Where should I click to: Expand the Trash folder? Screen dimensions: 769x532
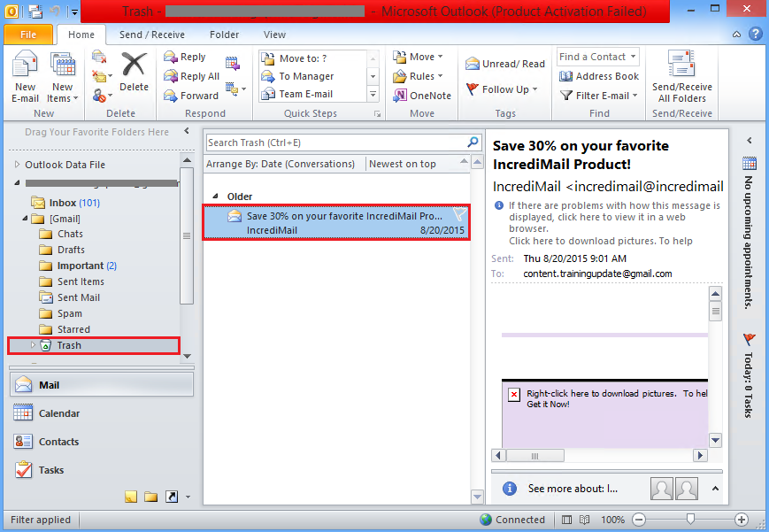tap(33, 345)
